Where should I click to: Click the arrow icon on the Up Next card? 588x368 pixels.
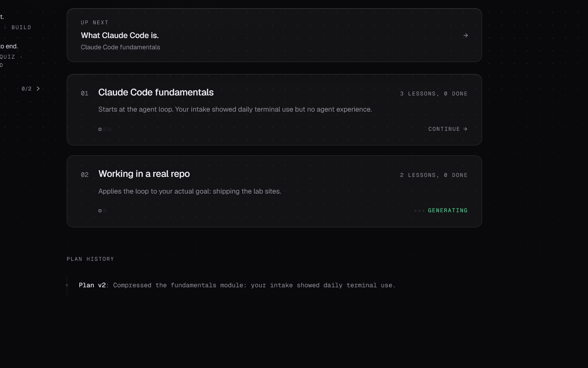click(465, 36)
